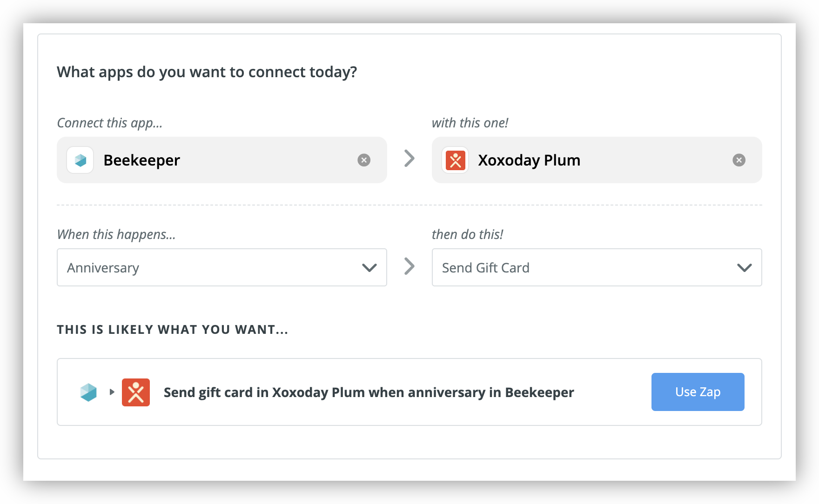Screen dimensions: 819x504
Task: Click the 'This is likely what you want' label
Action: [x=173, y=330]
